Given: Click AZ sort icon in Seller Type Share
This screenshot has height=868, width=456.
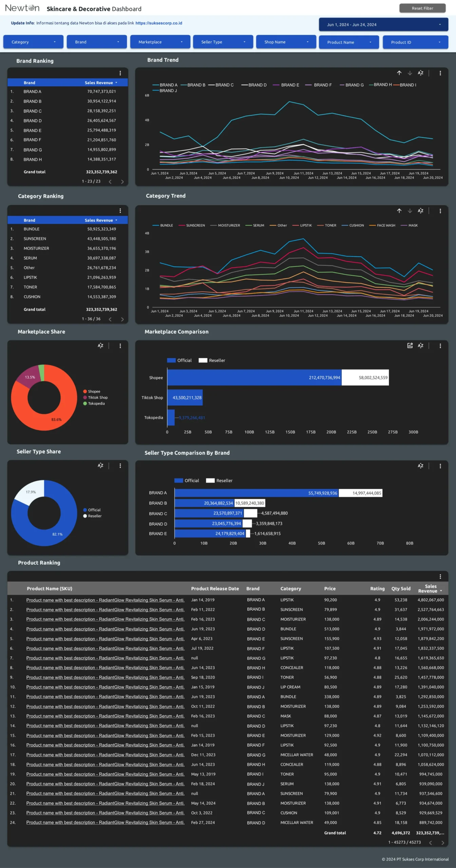Looking at the screenshot, I should tap(100, 465).
